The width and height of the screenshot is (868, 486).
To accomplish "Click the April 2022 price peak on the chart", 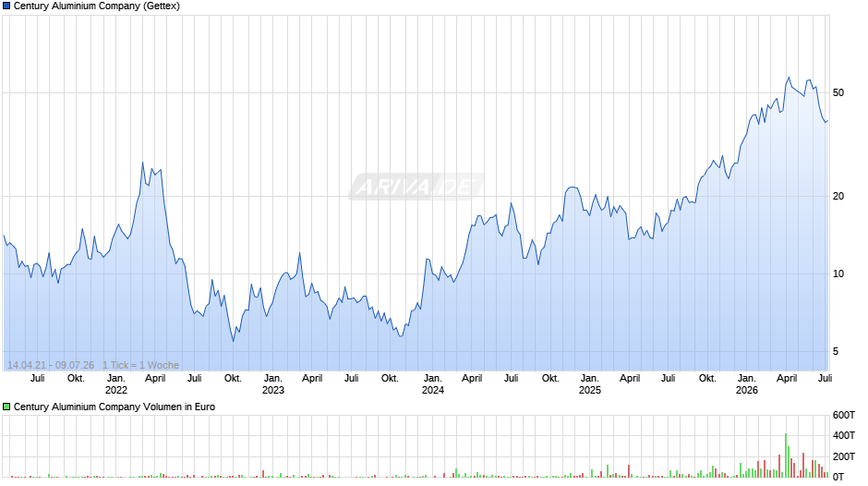I will [x=142, y=163].
